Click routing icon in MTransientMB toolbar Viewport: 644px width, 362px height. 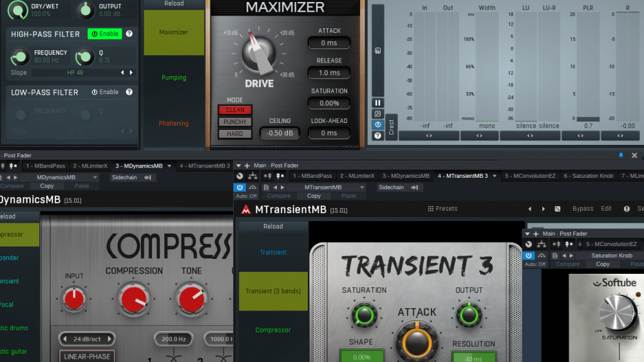click(x=252, y=176)
